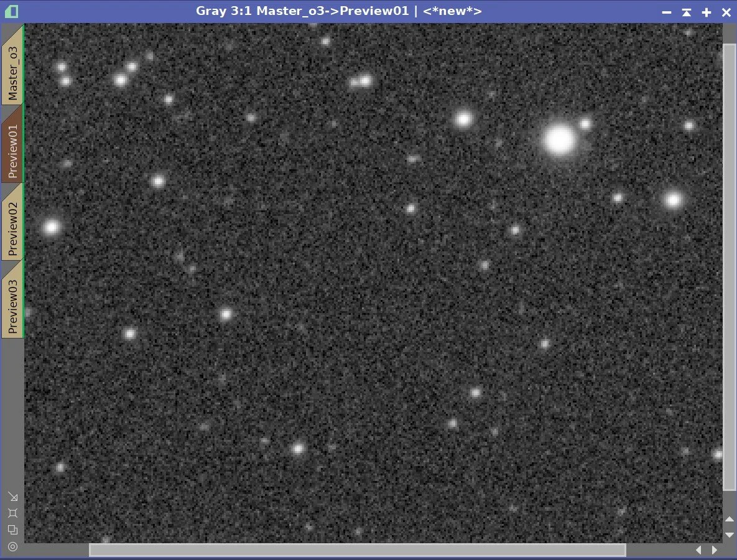
Task: Click the vertical scrollbar up arrow
Action: (x=729, y=519)
